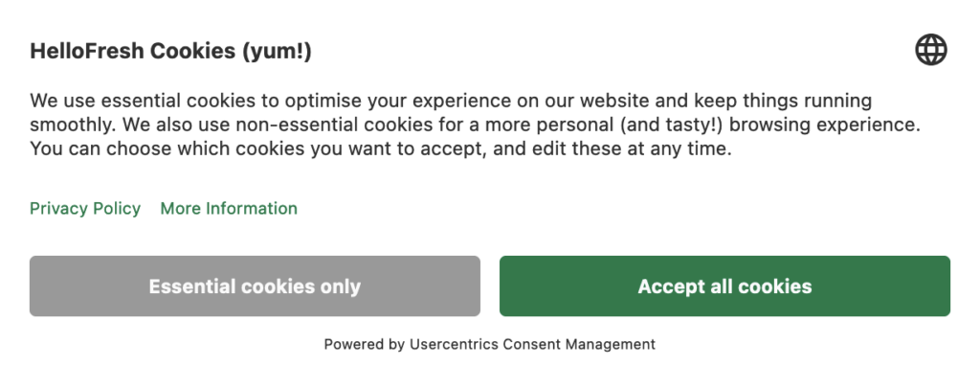This screenshot has height=366, width=980.
Task: Click the word Usercentrics in footer
Action: 454,344
